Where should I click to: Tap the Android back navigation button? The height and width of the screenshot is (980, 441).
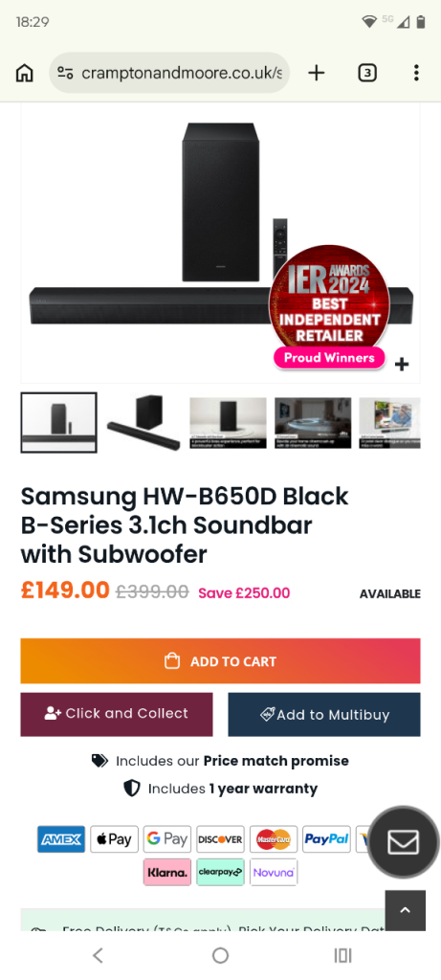(98, 955)
